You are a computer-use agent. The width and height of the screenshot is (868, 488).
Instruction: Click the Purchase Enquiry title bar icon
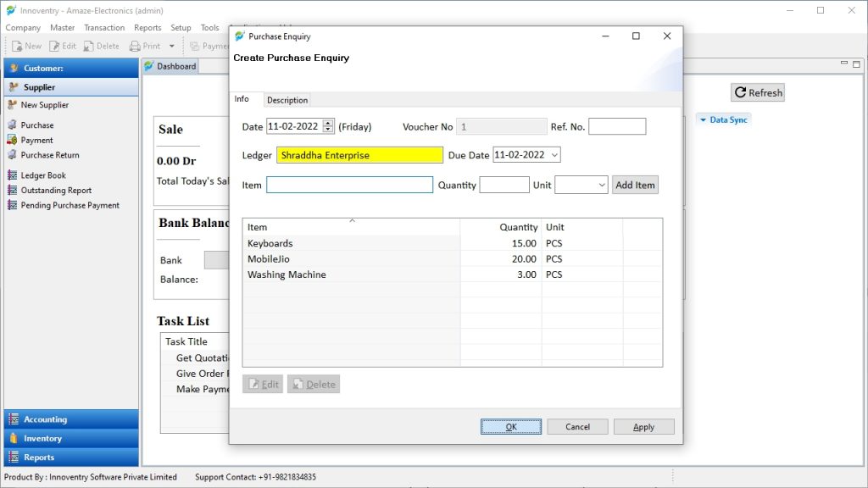point(239,36)
